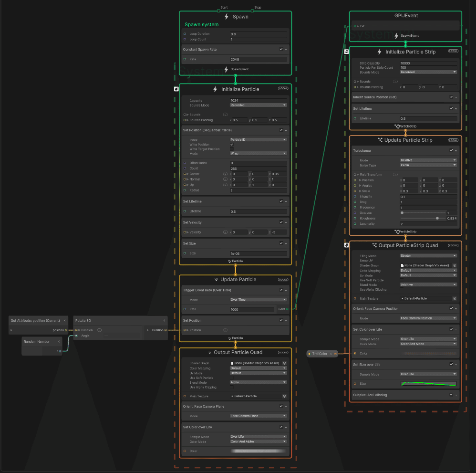Select the GPUEvent context title
Screen dimensions: 476x473
click(406, 15)
